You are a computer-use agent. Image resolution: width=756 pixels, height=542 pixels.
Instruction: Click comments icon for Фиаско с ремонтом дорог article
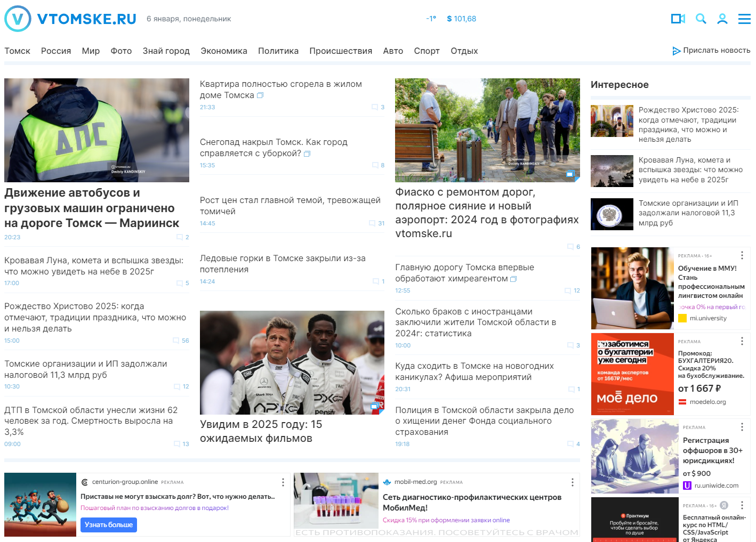(x=570, y=247)
